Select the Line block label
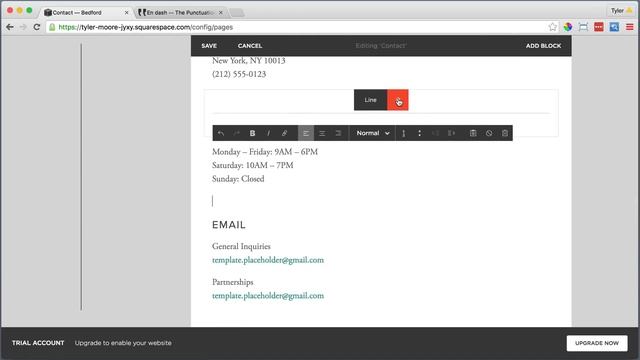This screenshot has height=360, width=640. click(x=371, y=100)
